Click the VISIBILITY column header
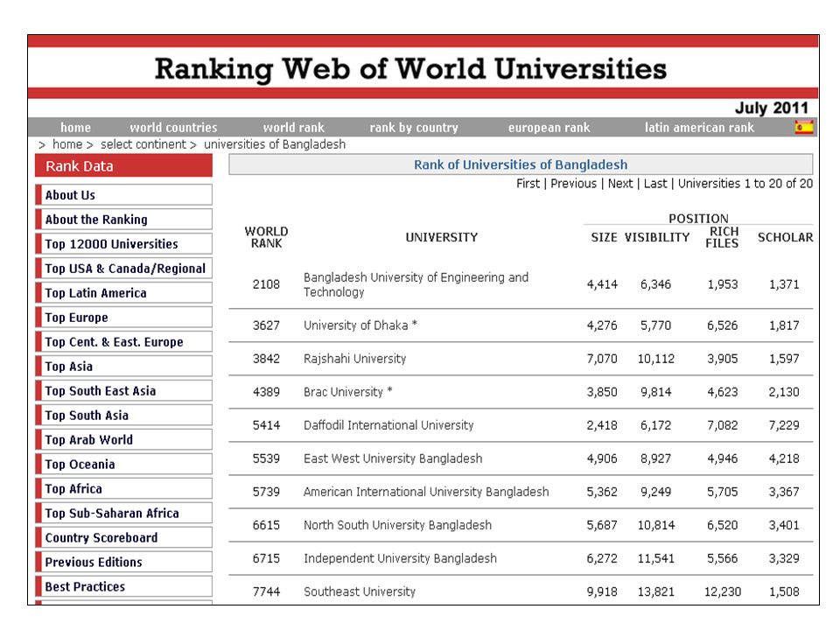 pyautogui.click(x=657, y=237)
